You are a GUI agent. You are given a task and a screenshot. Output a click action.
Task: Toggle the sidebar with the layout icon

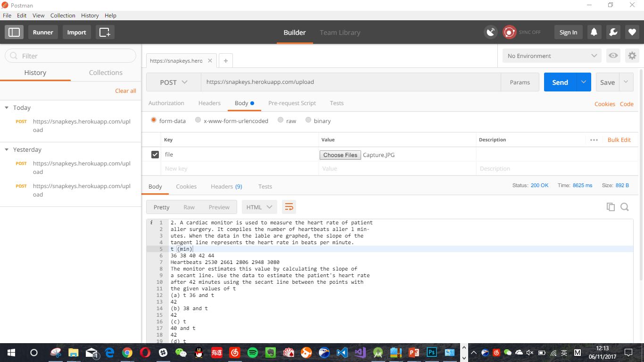tap(14, 32)
